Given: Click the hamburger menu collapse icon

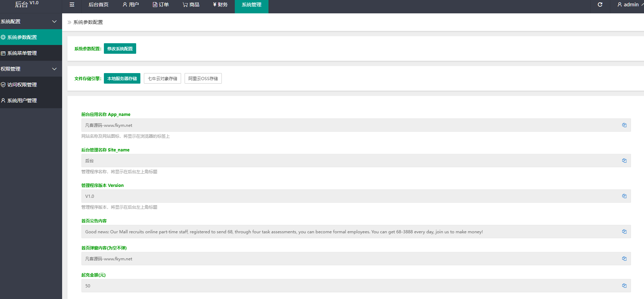Looking at the screenshot, I should 72,5.
